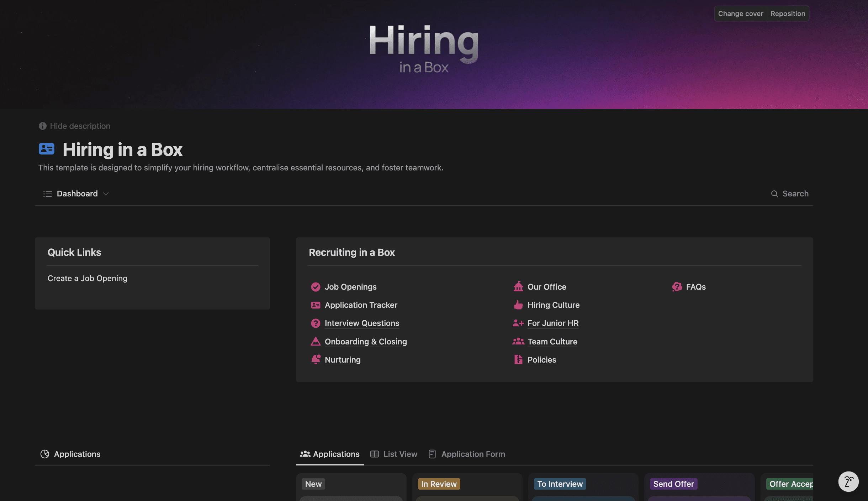Click the List View table icon
The width and height of the screenshot is (868, 501).
coord(374,454)
